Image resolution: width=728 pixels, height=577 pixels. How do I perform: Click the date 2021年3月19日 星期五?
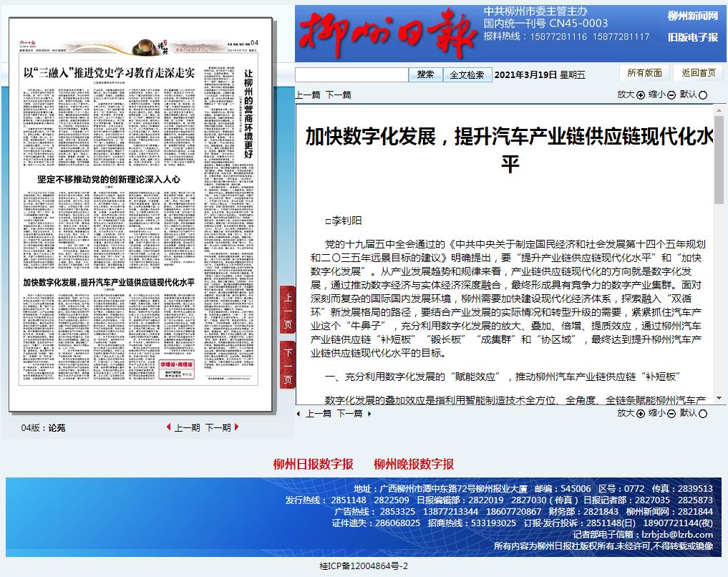click(x=540, y=74)
